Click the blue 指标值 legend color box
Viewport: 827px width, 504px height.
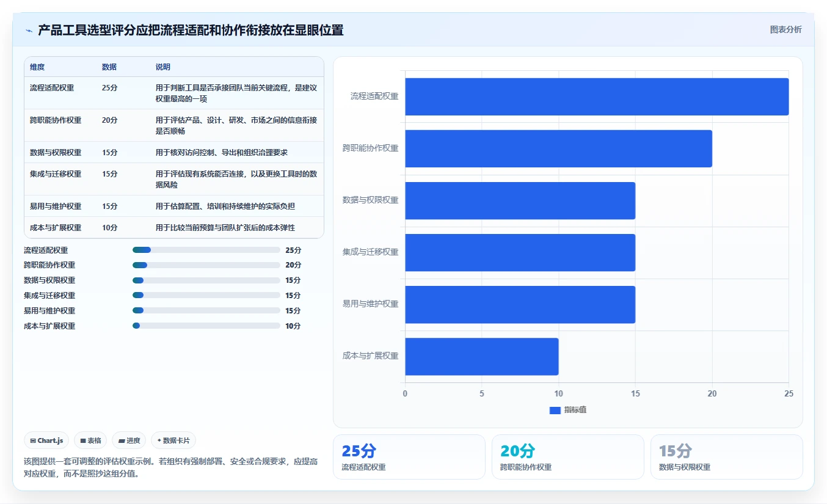coord(555,411)
